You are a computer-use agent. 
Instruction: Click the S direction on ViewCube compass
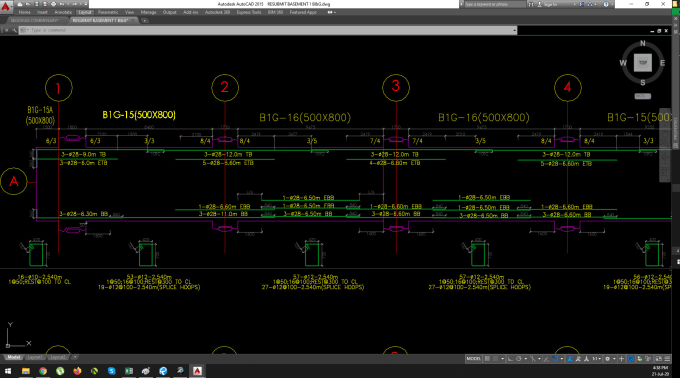(x=643, y=82)
